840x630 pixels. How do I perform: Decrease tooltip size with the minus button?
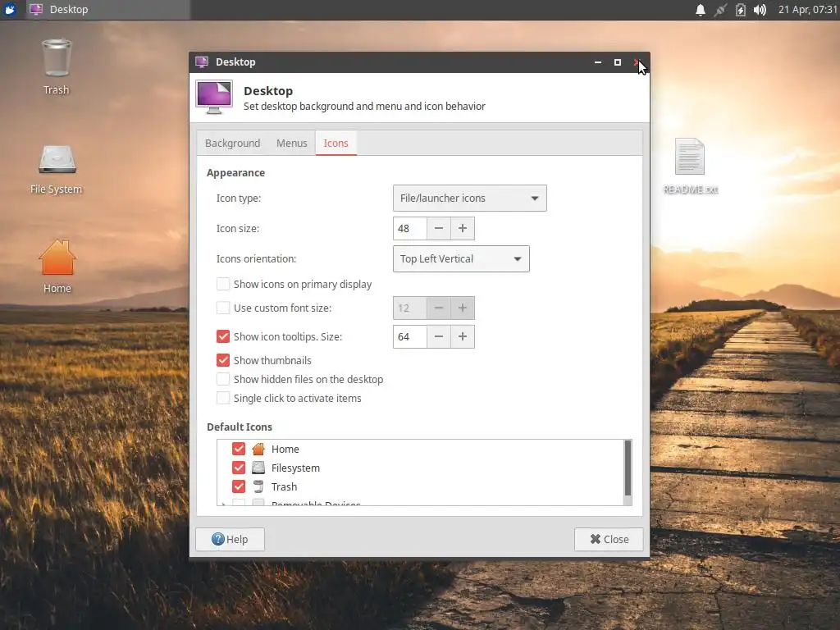coord(439,336)
